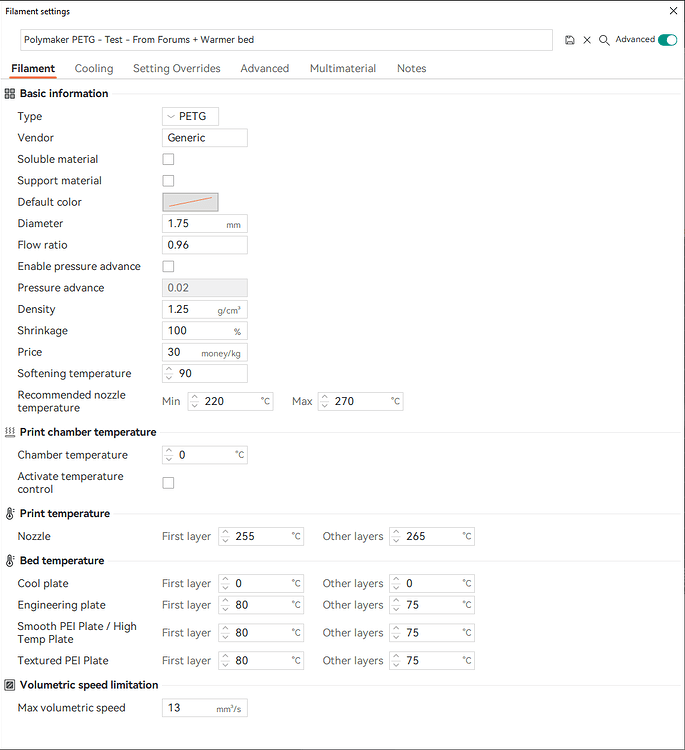Click the Softening temperature value 90
685x750 pixels.
[x=185, y=374]
